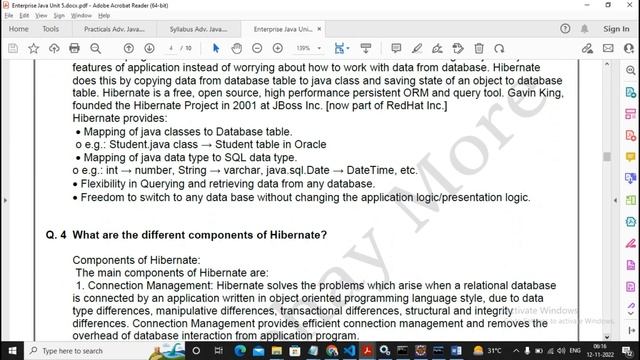Viewport: 640px width, 360px height.
Task: Zoom out with the minus button
Action: (x=257, y=48)
